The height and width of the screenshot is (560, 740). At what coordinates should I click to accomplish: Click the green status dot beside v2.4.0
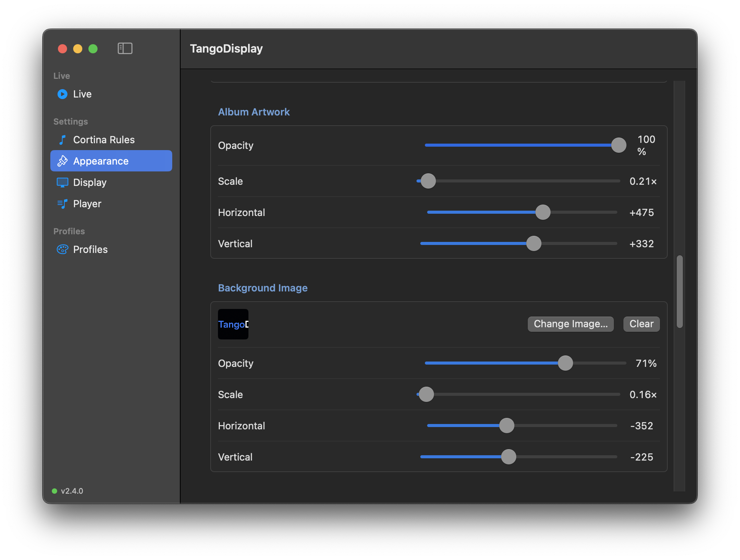pos(54,491)
